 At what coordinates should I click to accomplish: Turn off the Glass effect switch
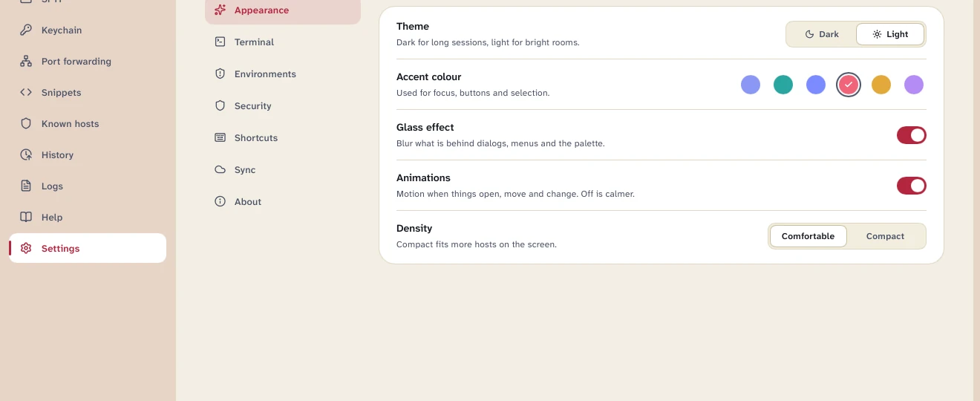coord(912,135)
